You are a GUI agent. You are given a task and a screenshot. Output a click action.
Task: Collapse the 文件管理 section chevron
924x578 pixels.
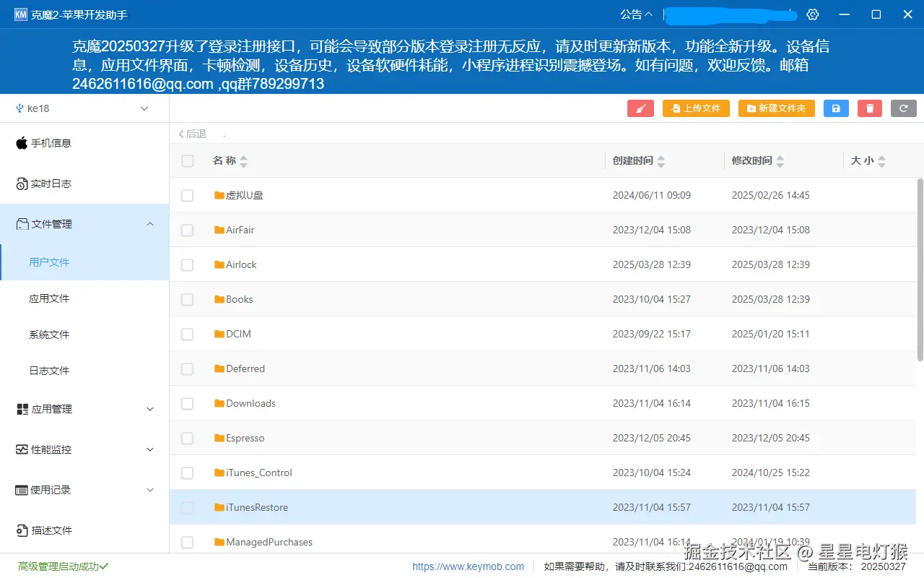(x=150, y=224)
